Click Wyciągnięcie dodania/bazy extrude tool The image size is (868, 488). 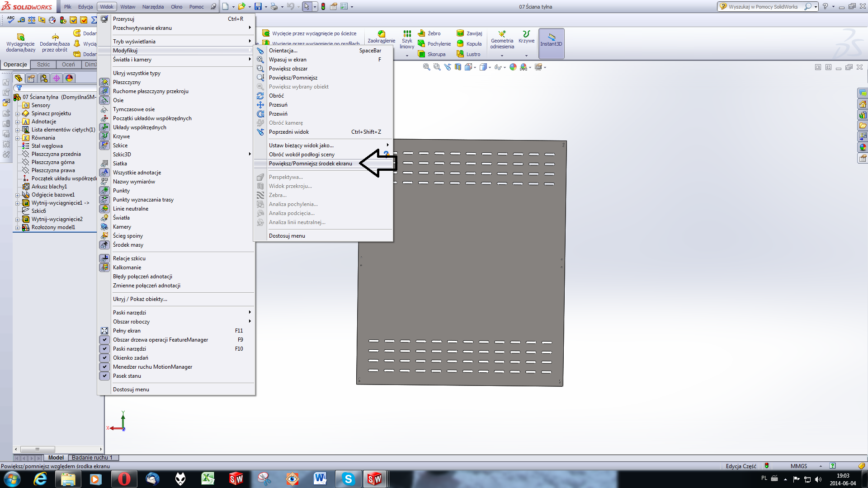(20, 43)
